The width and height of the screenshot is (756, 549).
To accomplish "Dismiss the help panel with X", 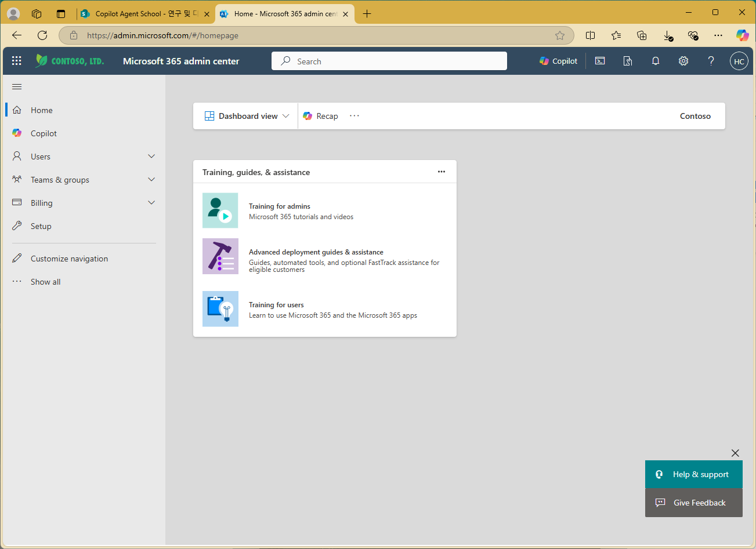I will 735,453.
